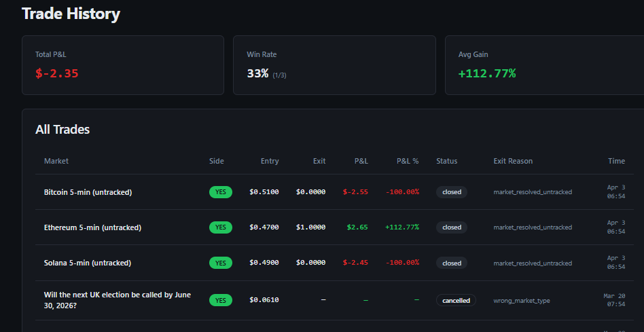
Task: Open the UK election market trade
Action: (118, 300)
